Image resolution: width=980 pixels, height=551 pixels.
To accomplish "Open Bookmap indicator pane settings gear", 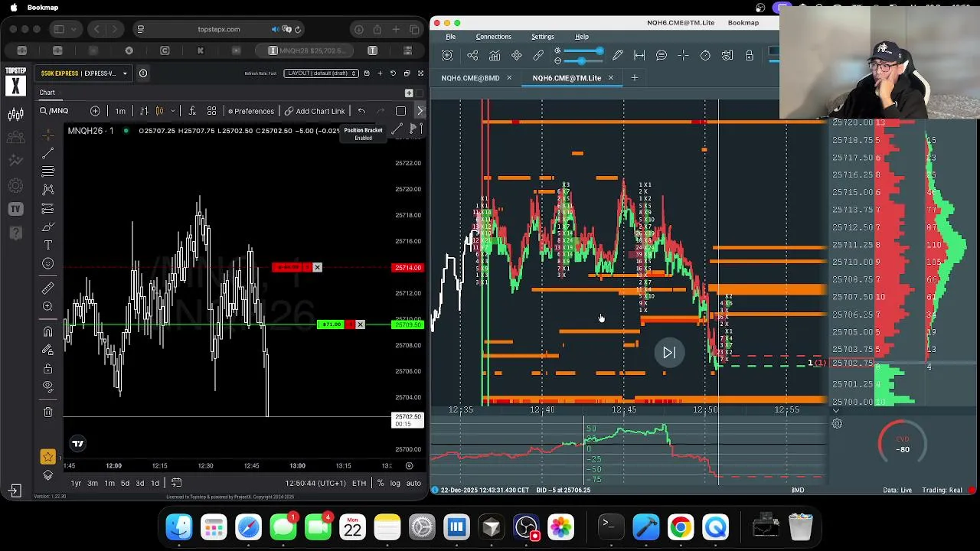I will pyautogui.click(x=837, y=423).
